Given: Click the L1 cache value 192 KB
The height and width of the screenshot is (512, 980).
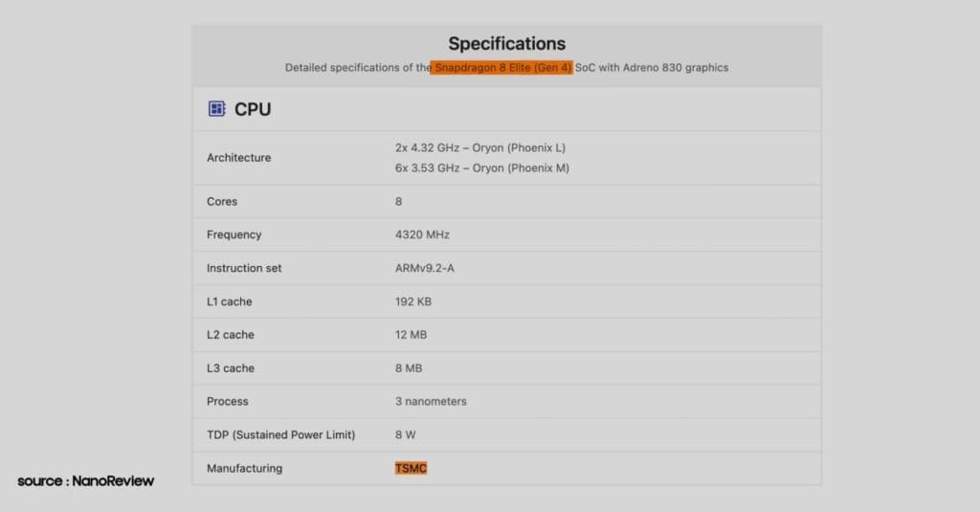Looking at the screenshot, I should 413,301.
